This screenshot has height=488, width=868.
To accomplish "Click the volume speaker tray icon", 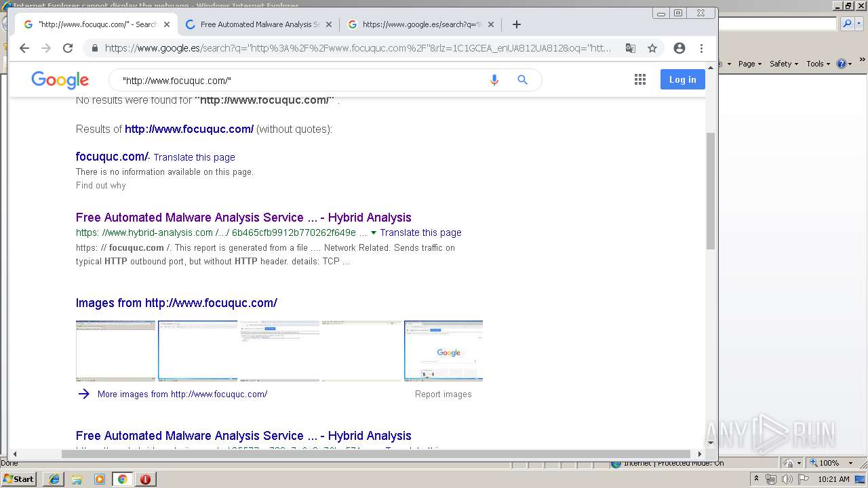I will tap(787, 479).
